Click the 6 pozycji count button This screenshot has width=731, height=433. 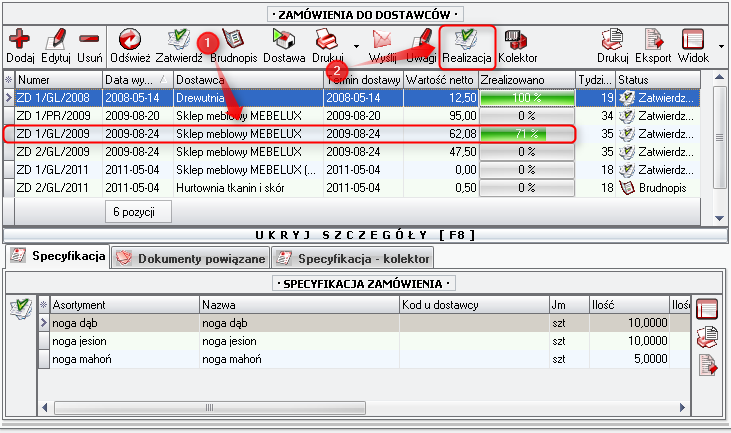click(x=137, y=212)
